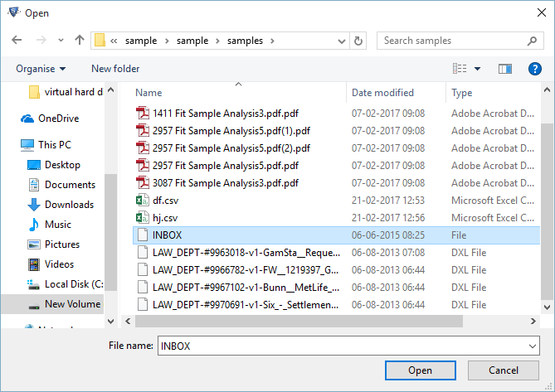Open the Organise menu

[41, 69]
